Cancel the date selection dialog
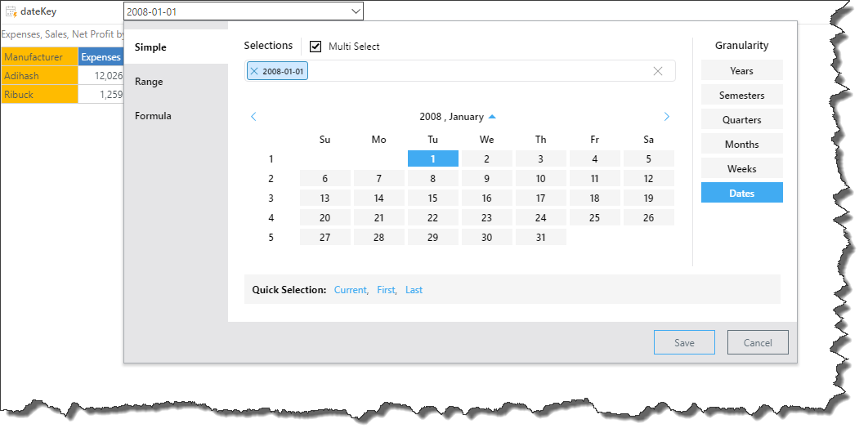Screen dimensions: 868x437 [757, 343]
